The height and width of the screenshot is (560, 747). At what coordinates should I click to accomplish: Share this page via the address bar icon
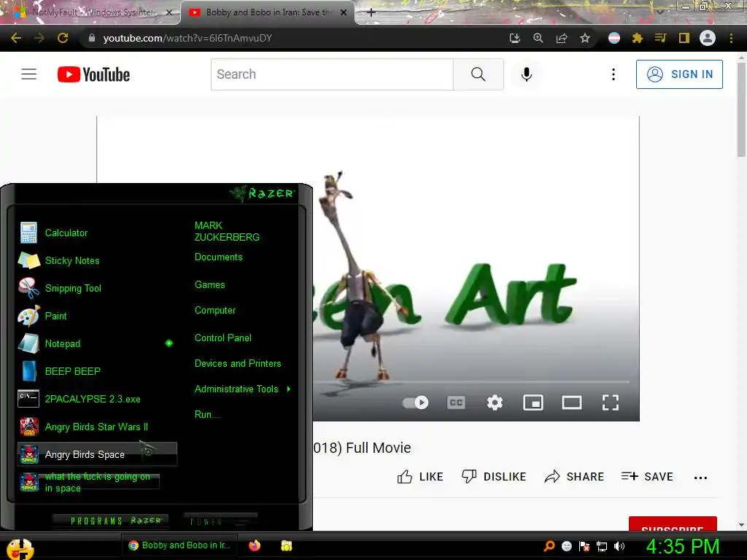click(562, 38)
